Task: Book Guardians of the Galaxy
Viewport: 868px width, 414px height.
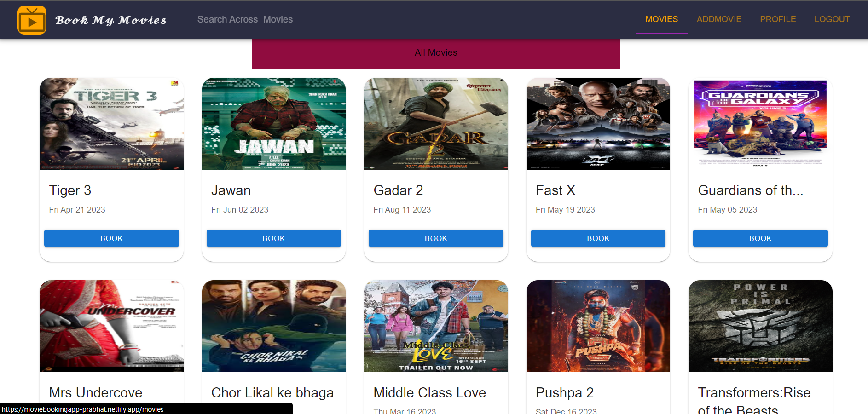Action: tap(760, 238)
